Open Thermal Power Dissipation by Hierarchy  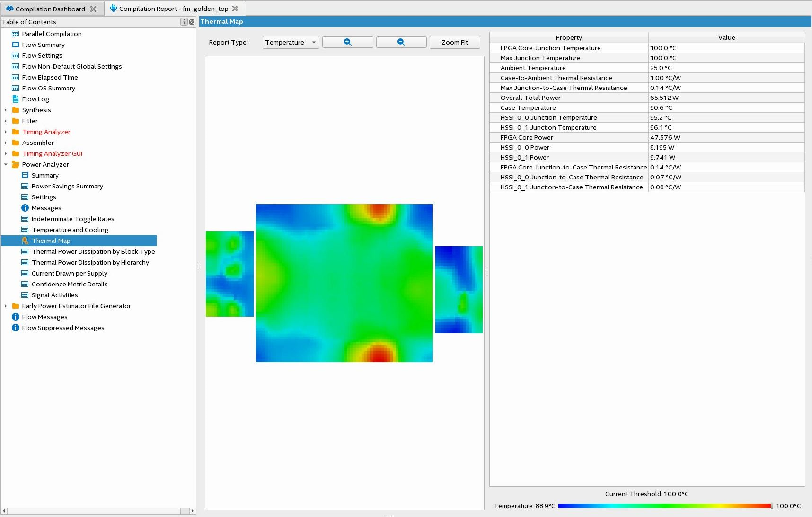click(90, 262)
